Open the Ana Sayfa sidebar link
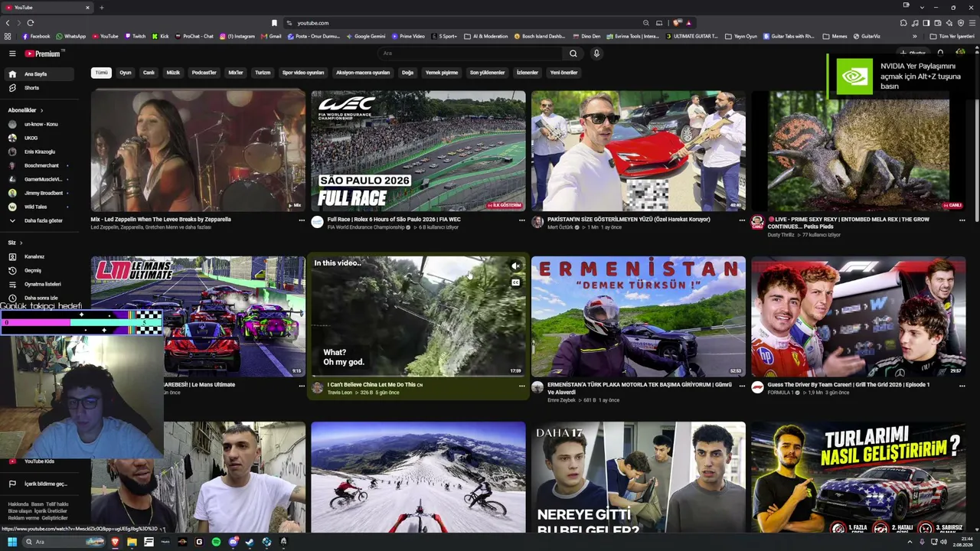Screen dimensions: 980x551 click(41, 74)
